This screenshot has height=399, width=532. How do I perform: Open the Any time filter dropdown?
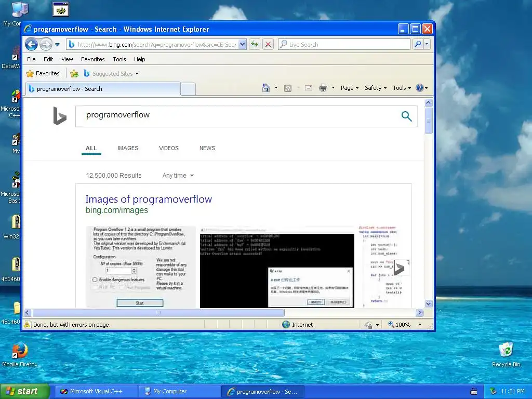pyautogui.click(x=178, y=176)
